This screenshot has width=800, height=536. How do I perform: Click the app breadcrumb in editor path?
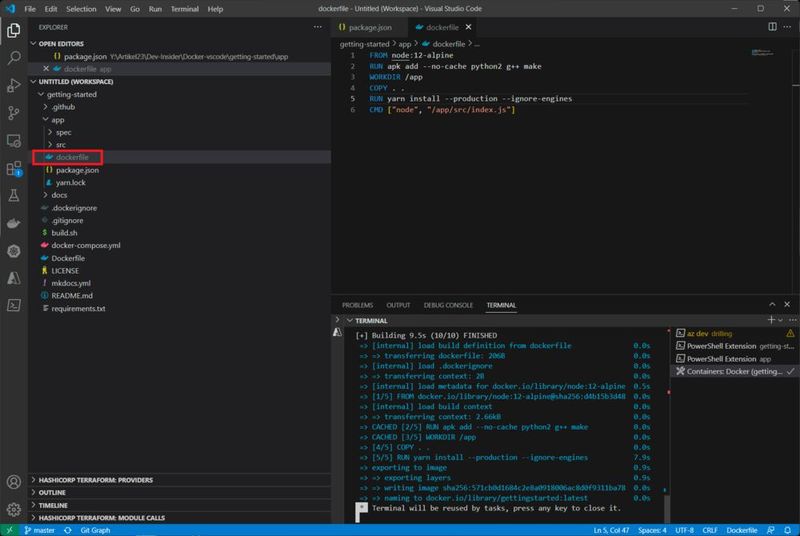click(x=405, y=44)
